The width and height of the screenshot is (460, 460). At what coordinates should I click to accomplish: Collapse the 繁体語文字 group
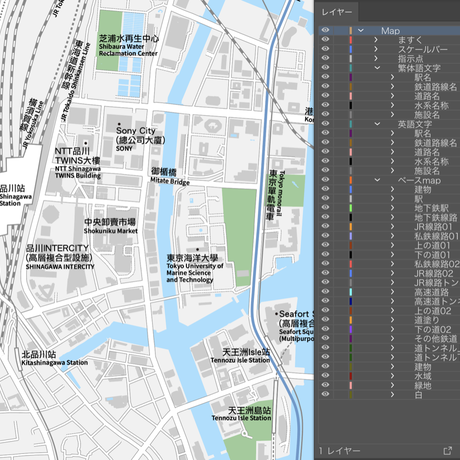pyautogui.click(x=377, y=68)
